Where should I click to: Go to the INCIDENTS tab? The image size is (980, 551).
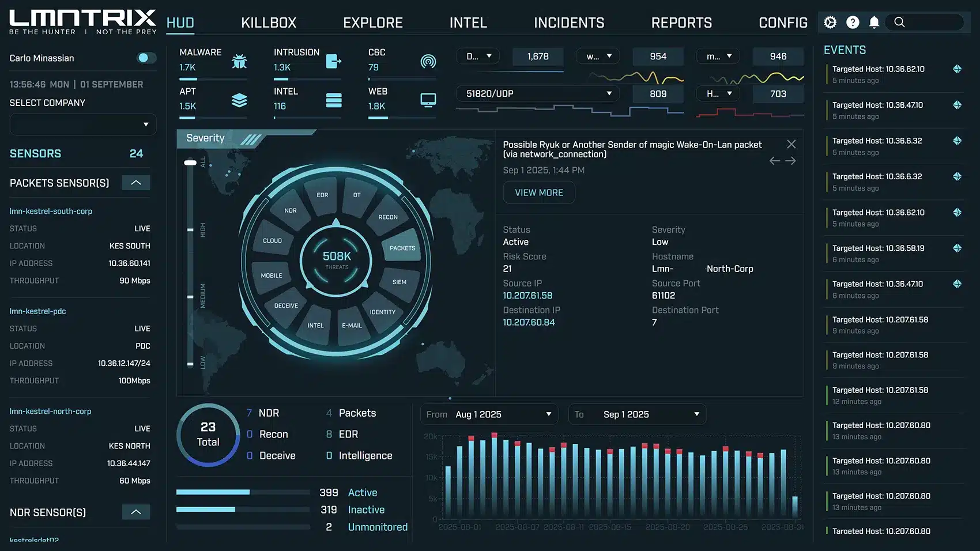[569, 23]
